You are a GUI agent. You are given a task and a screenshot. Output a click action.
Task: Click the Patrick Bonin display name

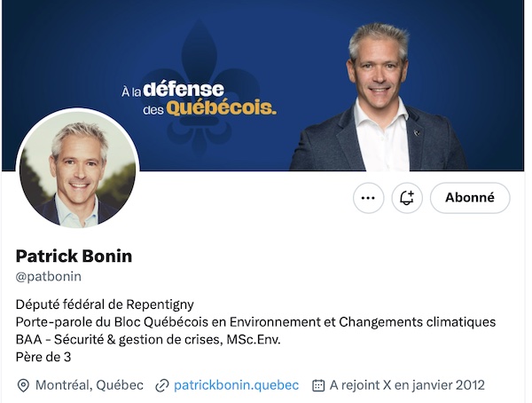(x=74, y=256)
